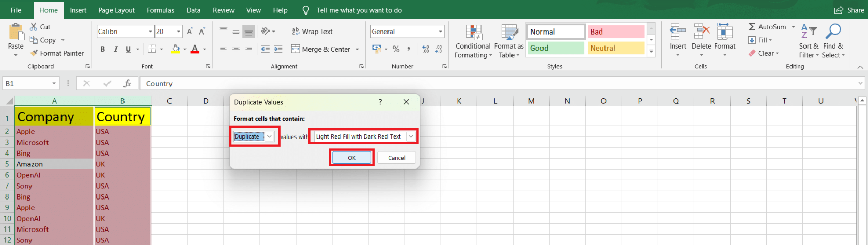Click the Format cells icon
Viewport: 868px width, 245px height.
[x=724, y=32]
